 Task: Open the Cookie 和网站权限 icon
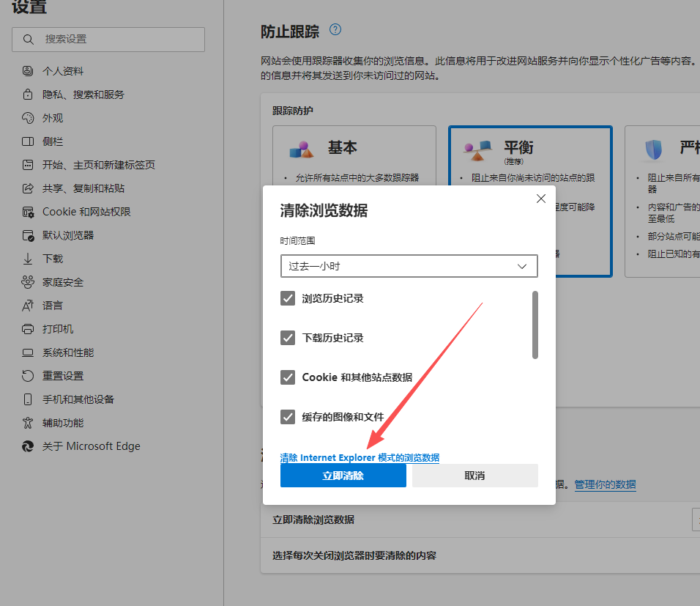click(26, 211)
